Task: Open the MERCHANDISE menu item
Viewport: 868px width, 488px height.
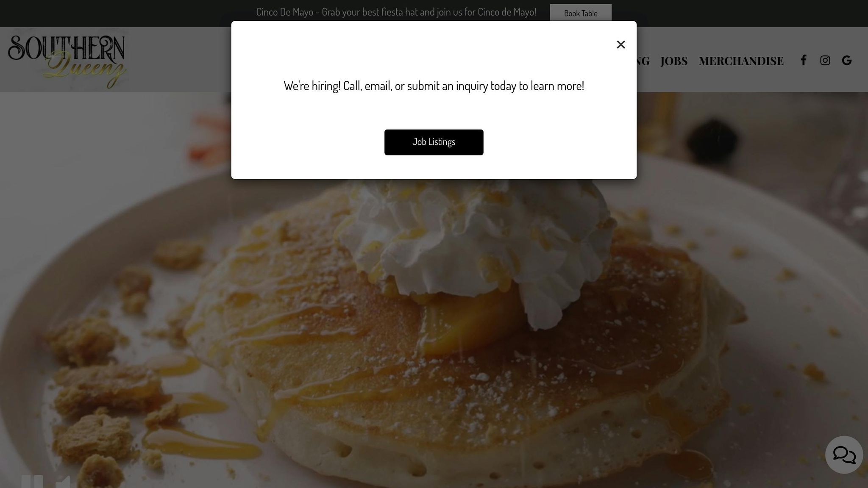Action: coord(741,61)
